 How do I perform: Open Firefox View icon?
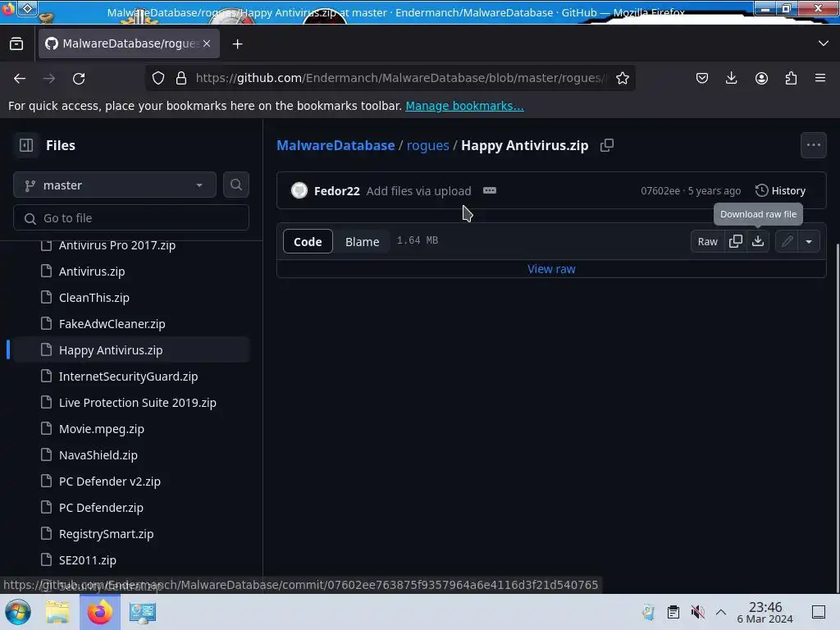click(16, 43)
